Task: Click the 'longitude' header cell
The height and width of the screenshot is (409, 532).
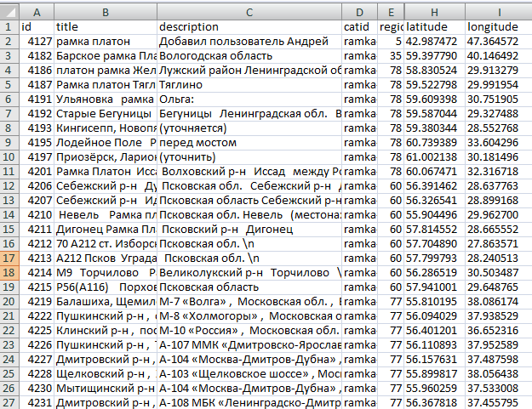Action: point(498,26)
